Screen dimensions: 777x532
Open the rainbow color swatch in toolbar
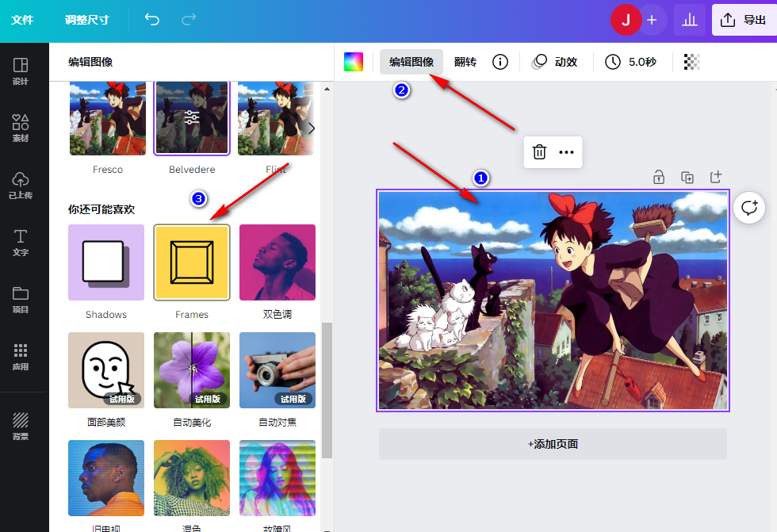pyautogui.click(x=352, y=61)
